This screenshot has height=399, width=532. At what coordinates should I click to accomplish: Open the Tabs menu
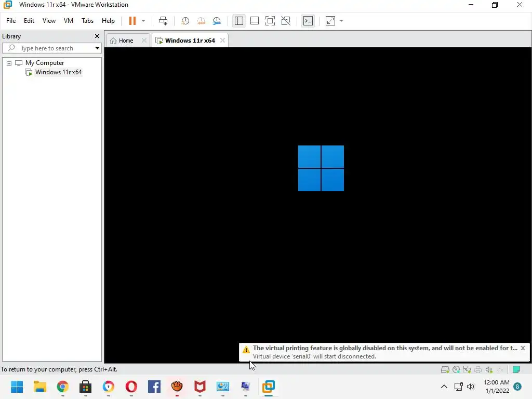pos(87,21)
